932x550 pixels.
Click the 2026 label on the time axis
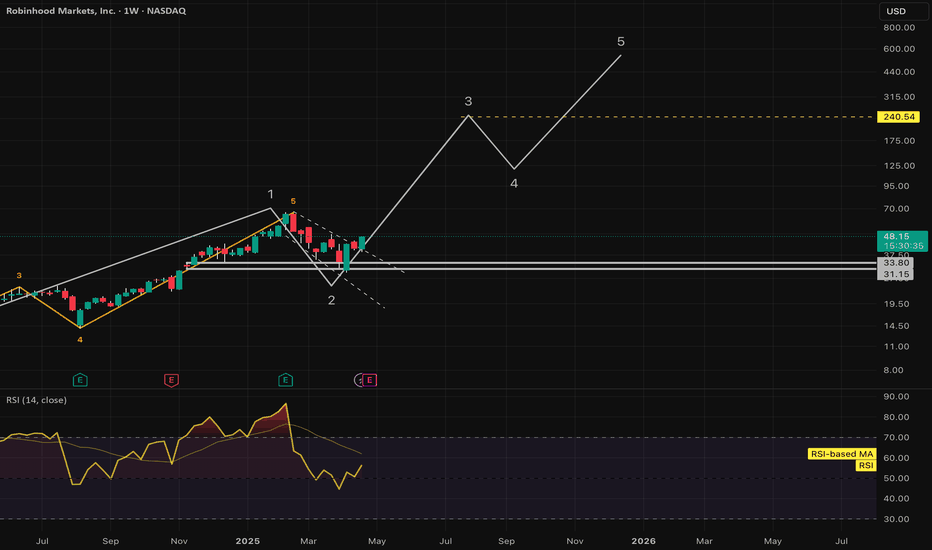(643, 540)
